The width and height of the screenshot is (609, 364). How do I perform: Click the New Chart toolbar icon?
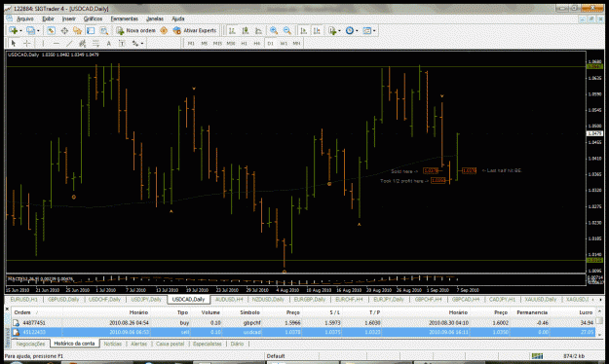point(13,30)
